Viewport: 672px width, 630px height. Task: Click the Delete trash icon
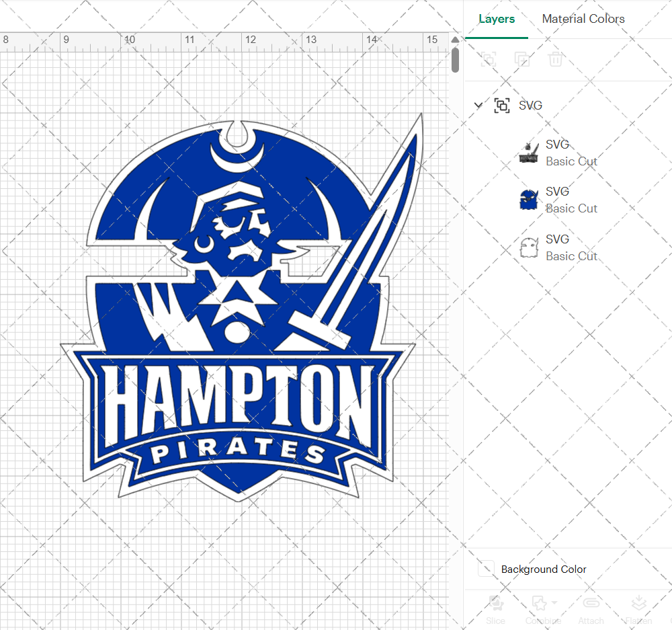[555, 59]
